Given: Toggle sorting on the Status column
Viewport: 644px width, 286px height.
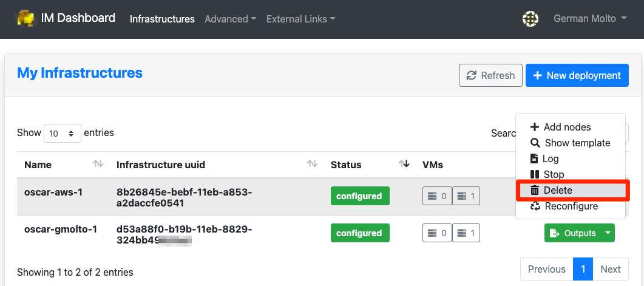Looking at the screenshot, I should point(404,164).
